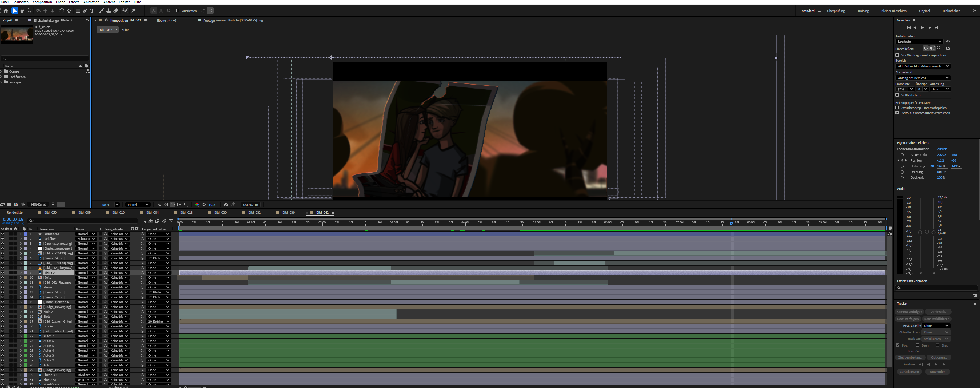Viewport: 980px width, 388px height.
Task: Open the Viertel resolution dropdown
Action: [x=138, y=204]
